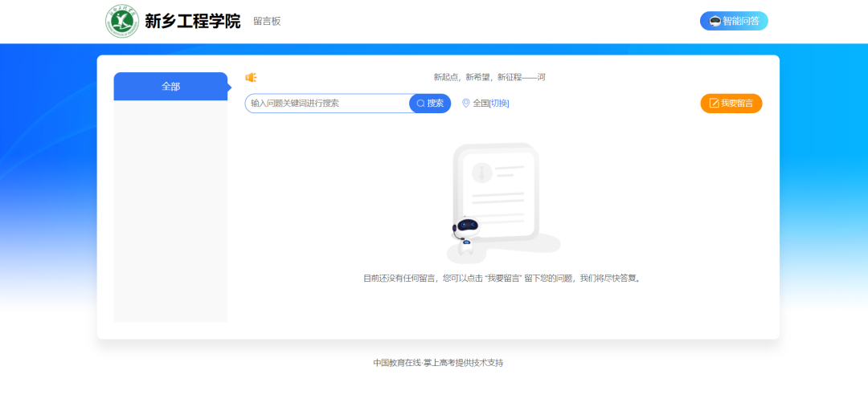Click the 新乡工程学院 school name title

pos(192,21)
